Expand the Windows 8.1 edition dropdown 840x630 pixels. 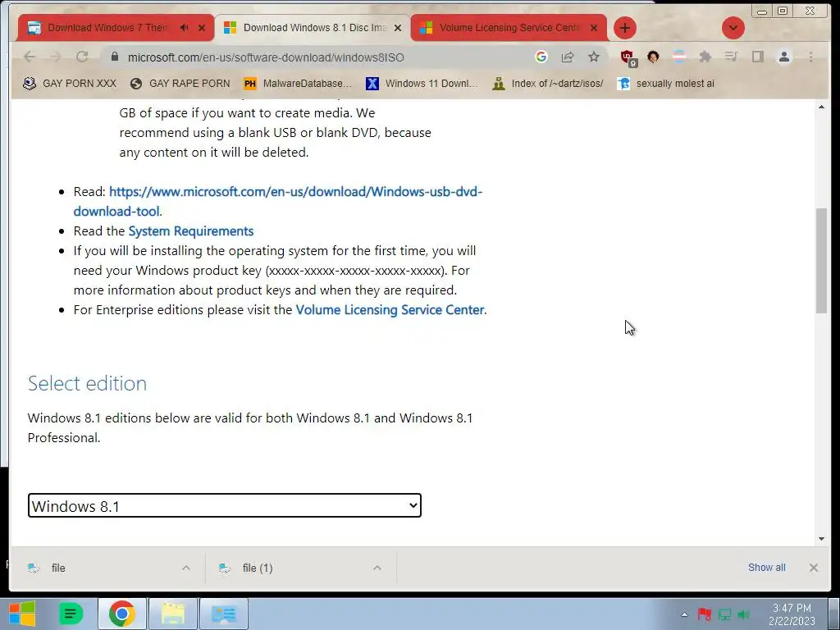(225, 505)
